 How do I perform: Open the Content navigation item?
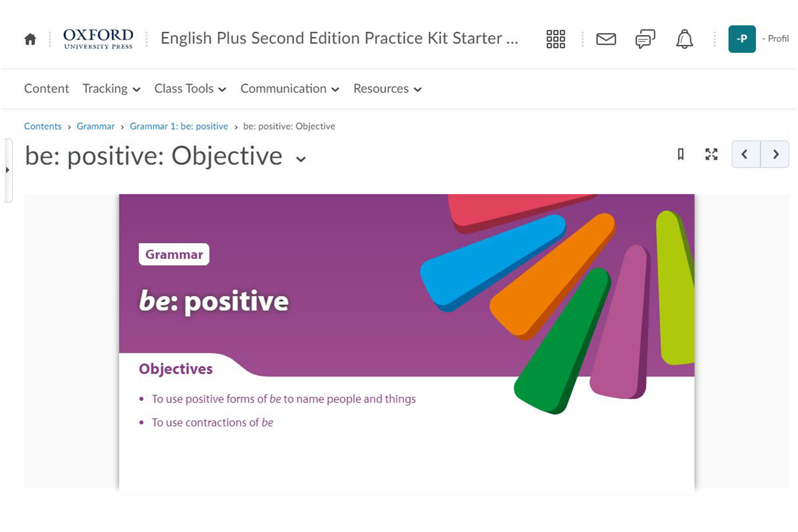coord(46,89)
